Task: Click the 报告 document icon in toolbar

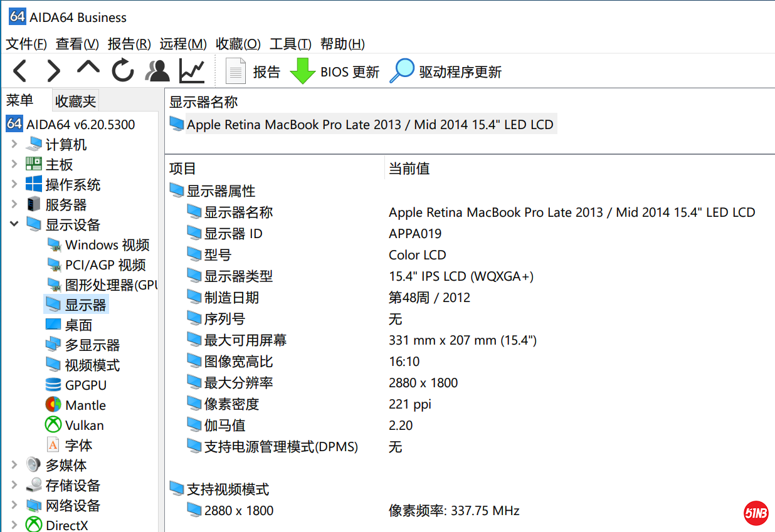Action: (x=236, y=71)
